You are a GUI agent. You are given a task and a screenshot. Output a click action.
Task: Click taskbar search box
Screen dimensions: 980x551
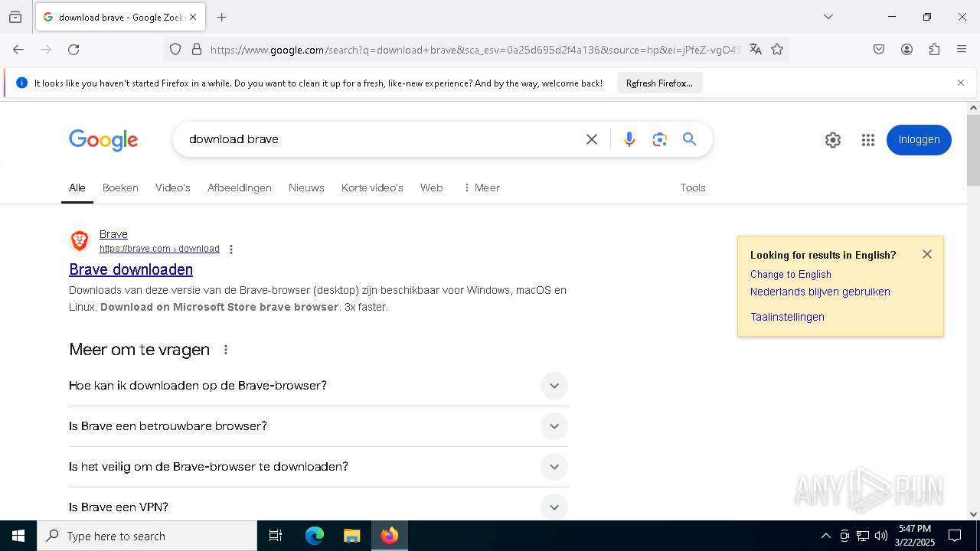click(x=147, y=536)
